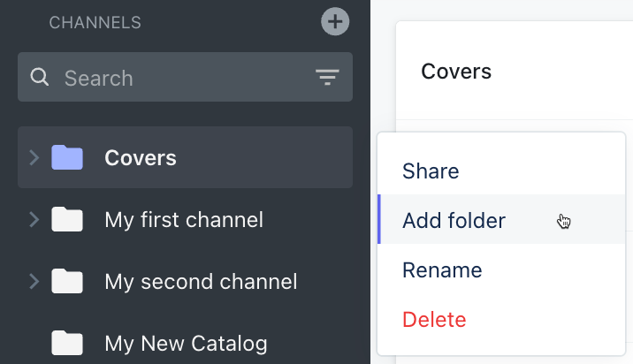Expand the Covers channel chevron
This screenshot has height=364, width=633.
(x=34, y=158)
